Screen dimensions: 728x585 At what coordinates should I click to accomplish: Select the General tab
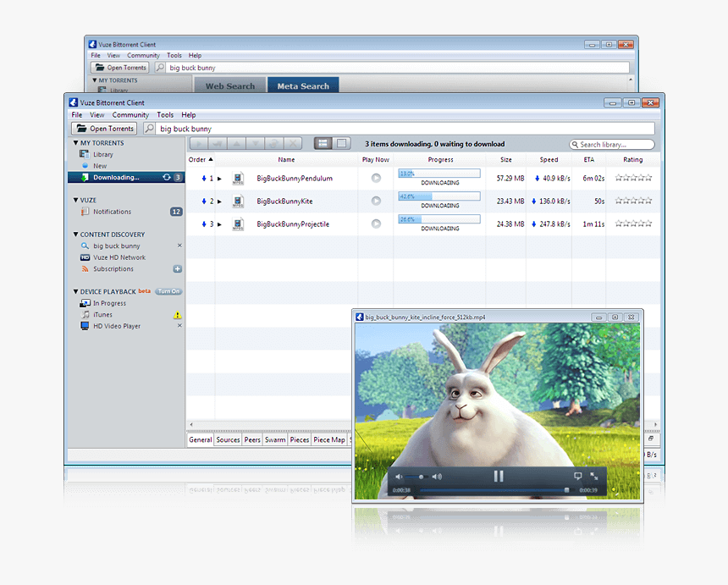click(201, 439)
